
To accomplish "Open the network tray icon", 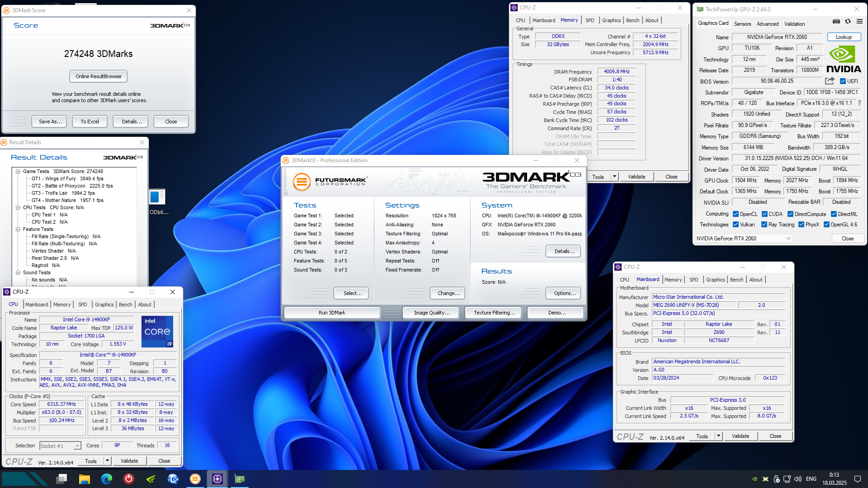I will point(787,479).
